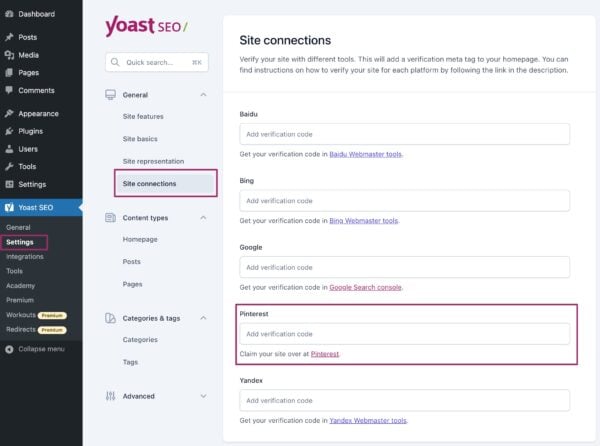Select Integrations in Yoast submenu
The height and width of the screenshot is (446, 600).
tap(24, 256)
